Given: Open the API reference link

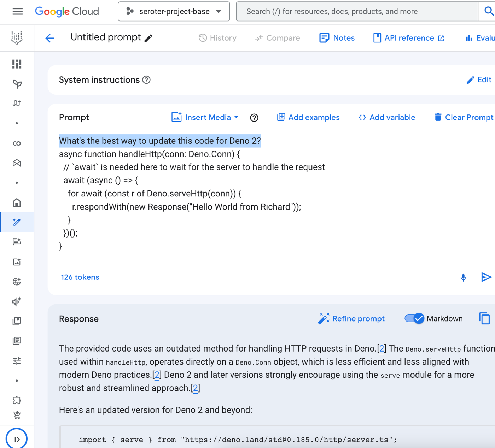Looking at the screenshot, I should tap(409, 38).
